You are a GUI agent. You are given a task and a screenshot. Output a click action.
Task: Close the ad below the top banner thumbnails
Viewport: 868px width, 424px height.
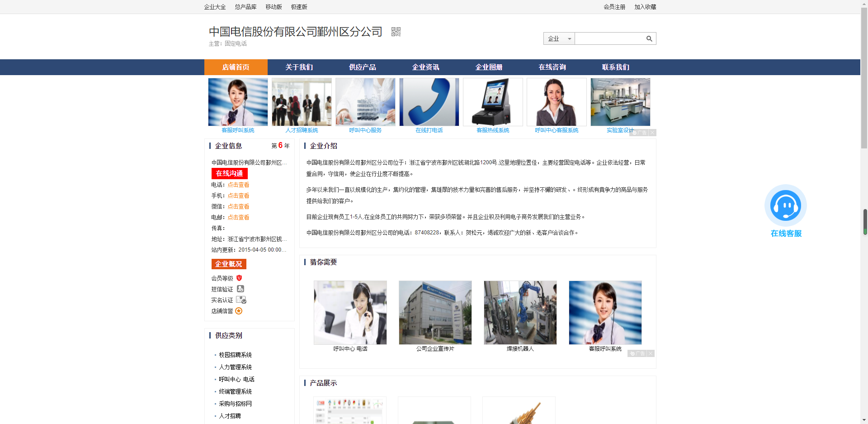tap(652, 133)
